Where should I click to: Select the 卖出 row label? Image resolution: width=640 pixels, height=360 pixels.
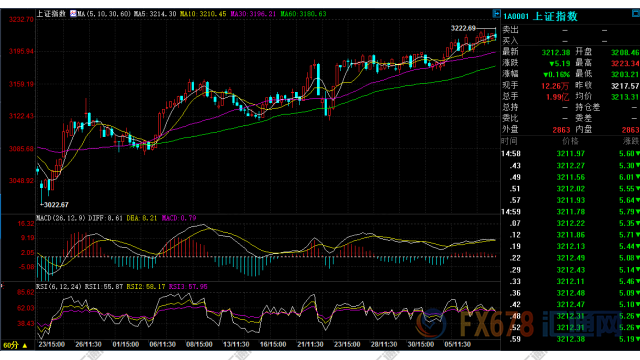[510, 30]
